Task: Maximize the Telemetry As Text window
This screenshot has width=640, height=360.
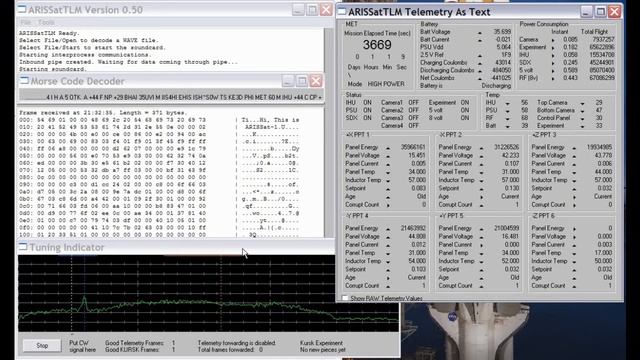Action: pos(600,11)
